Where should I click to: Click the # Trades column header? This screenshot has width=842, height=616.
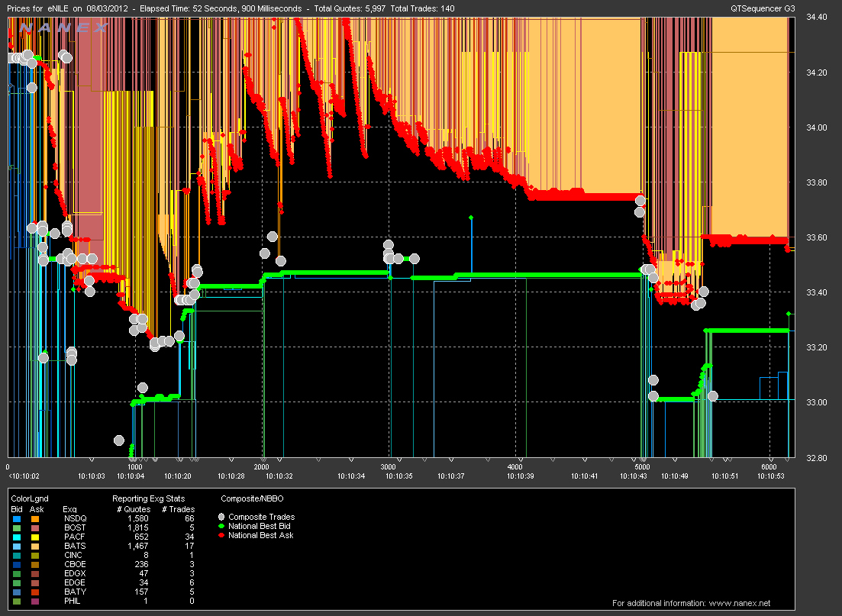[179, 509]
